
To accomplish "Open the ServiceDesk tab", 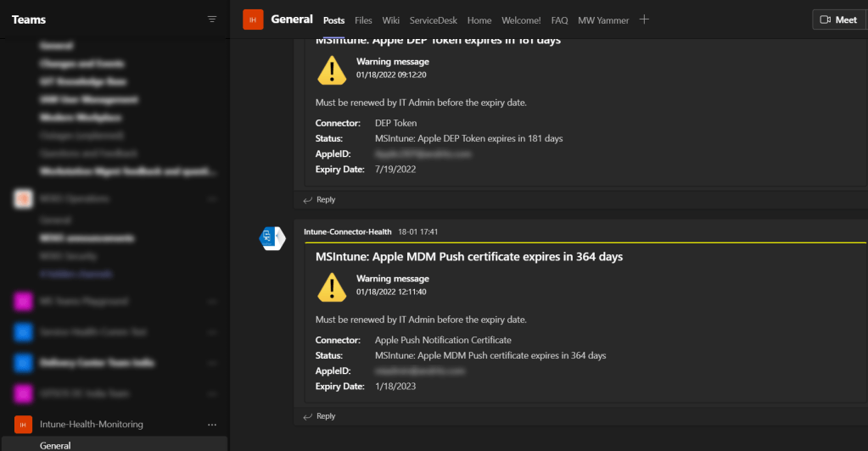I will coord(433,20).
